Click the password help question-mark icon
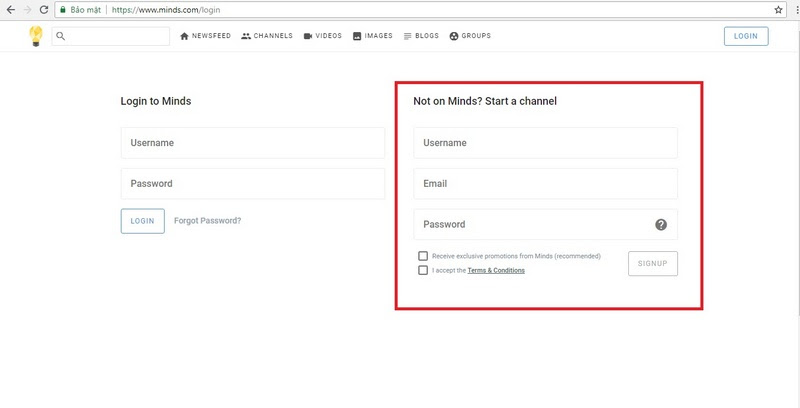This screenshot has height=408, width=800. [x=661, y=224]
